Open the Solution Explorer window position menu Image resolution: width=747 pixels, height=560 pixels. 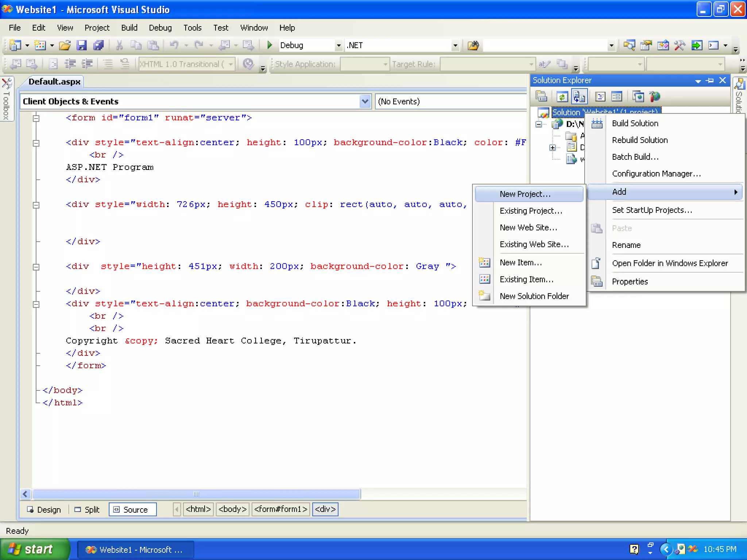(x=698, y=81)
